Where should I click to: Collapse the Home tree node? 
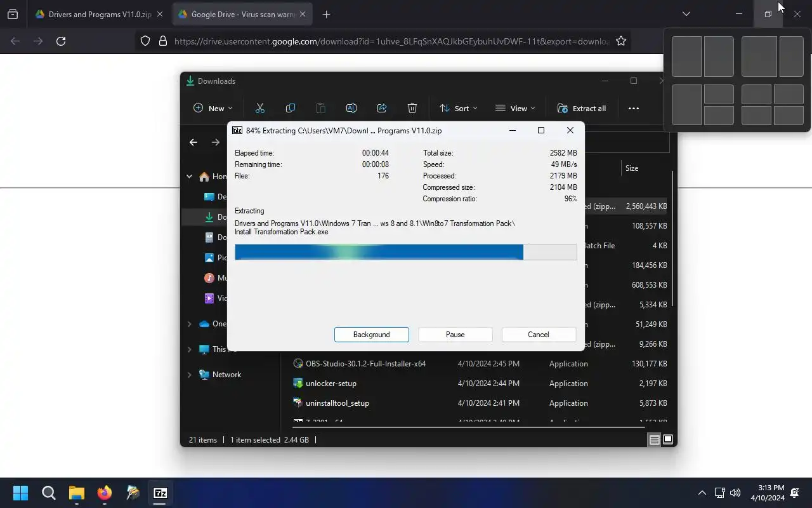click(189, 177)
